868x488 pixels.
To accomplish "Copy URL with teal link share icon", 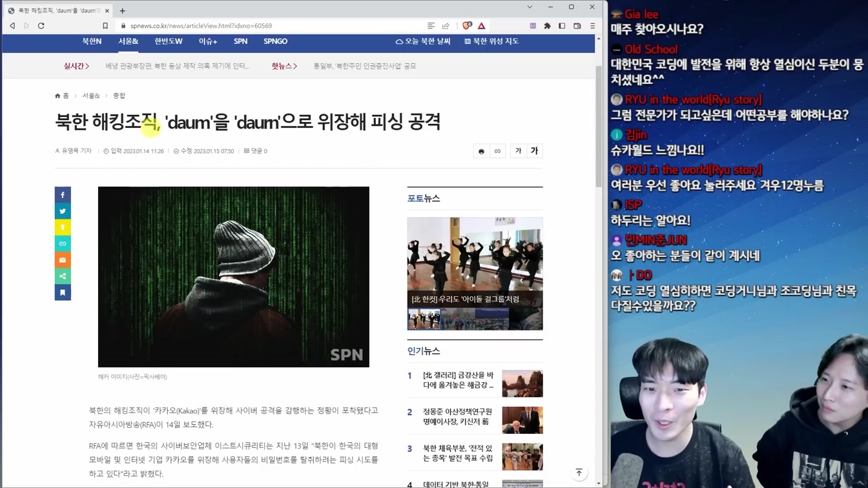I will coord(63,243).
